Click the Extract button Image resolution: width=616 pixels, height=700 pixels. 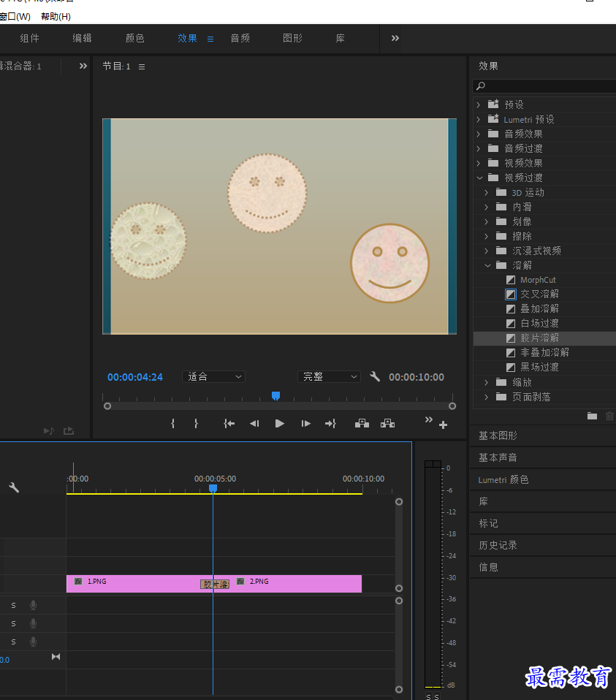coord(387,424)
